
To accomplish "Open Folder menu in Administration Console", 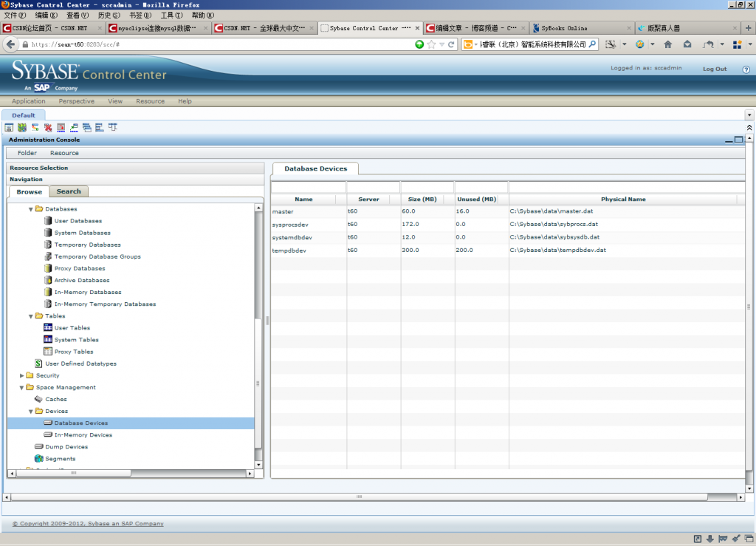I will [x=27, y=153].
